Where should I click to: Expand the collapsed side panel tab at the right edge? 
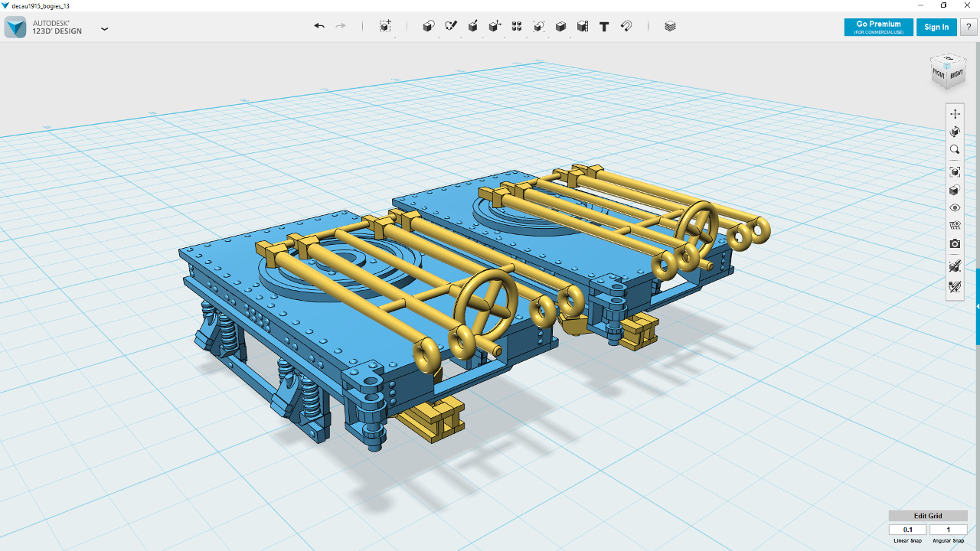978,306
